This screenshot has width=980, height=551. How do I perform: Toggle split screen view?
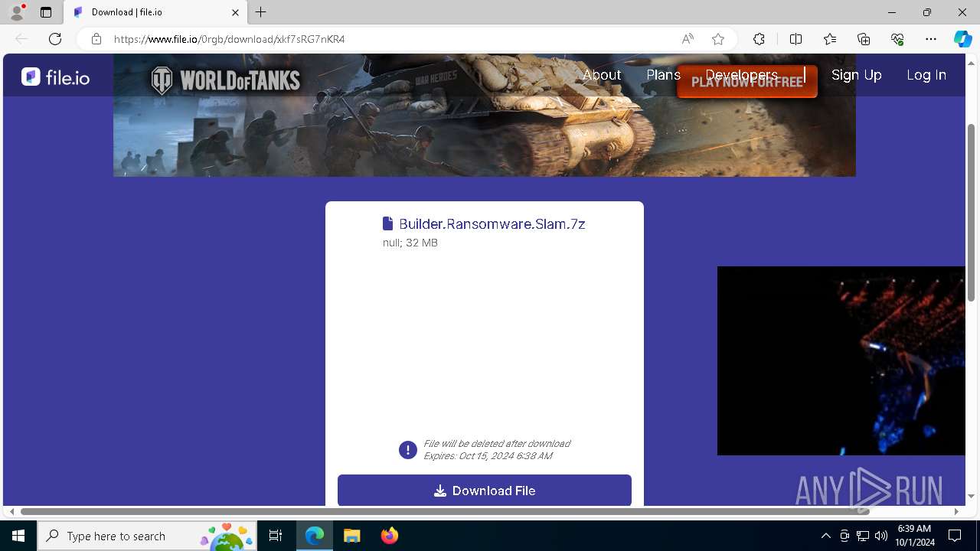(x=795, y=39)
